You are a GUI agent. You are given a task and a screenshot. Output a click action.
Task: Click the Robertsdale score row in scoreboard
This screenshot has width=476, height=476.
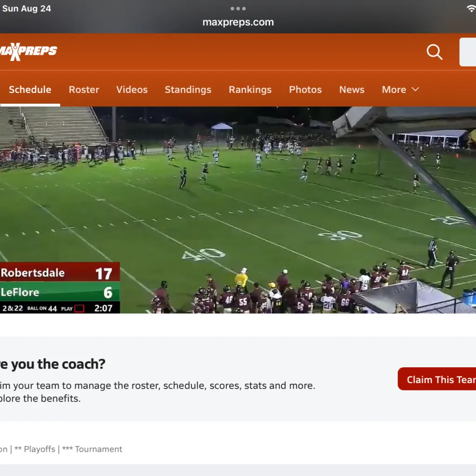pos(59,273)
